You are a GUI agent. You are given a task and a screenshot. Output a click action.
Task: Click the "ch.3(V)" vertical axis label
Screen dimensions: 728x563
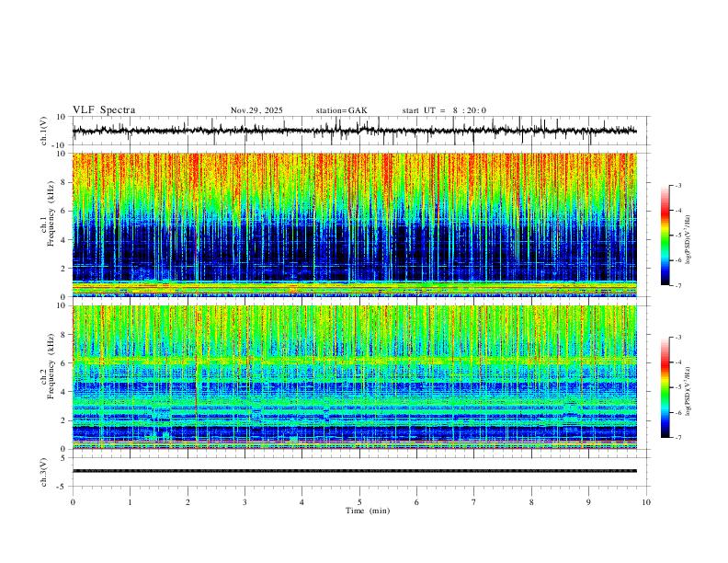pos(44,473)
